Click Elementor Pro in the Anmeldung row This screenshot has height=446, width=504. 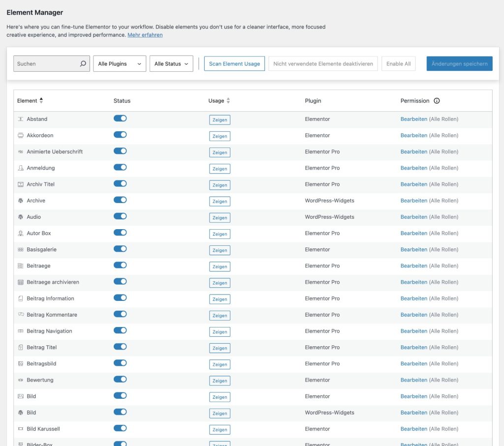[322, 168]
